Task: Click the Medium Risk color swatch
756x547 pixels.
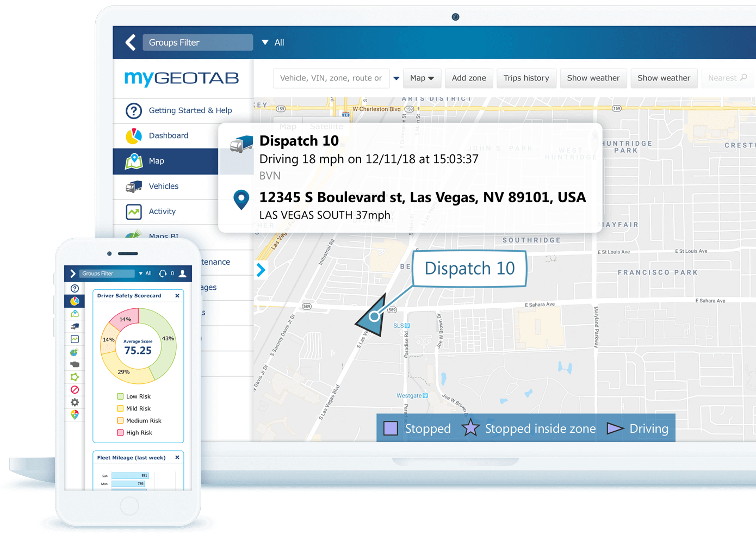Action: click(120, 420)
